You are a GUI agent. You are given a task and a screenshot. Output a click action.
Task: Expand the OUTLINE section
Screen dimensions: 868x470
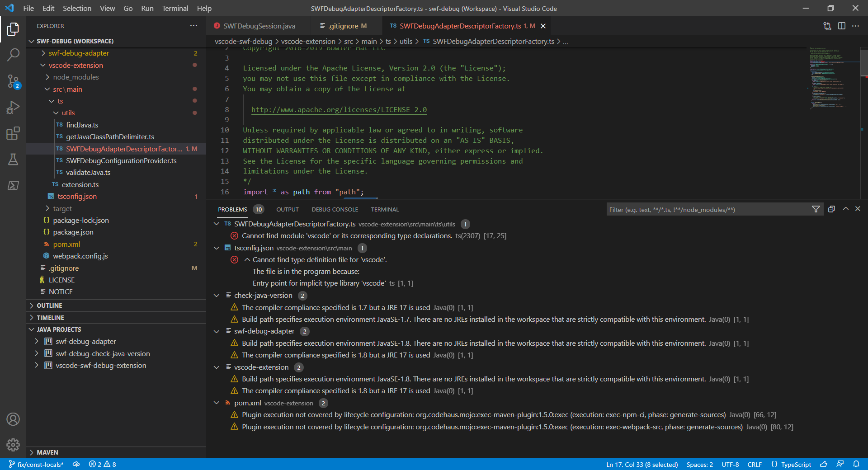(50, 305)
